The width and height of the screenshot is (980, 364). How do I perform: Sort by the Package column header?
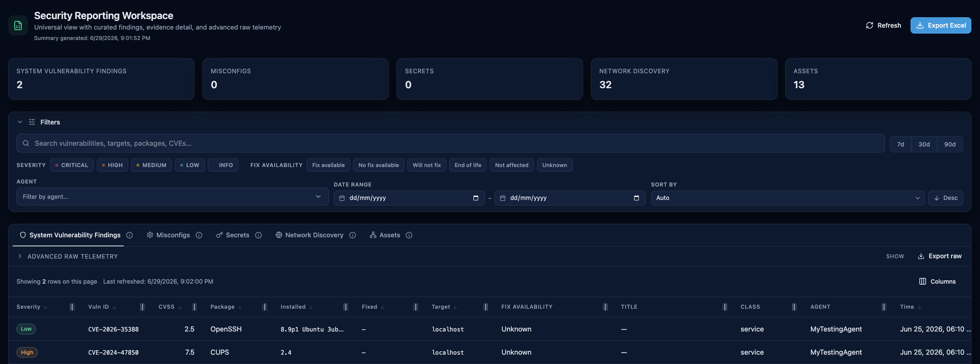(x=226, y=307)
